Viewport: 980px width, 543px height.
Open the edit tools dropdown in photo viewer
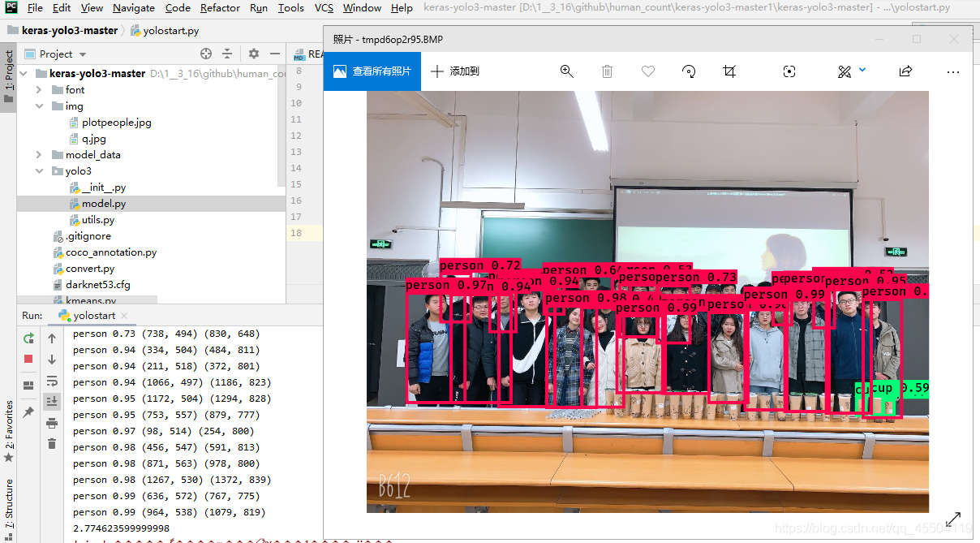coord(860,71)
